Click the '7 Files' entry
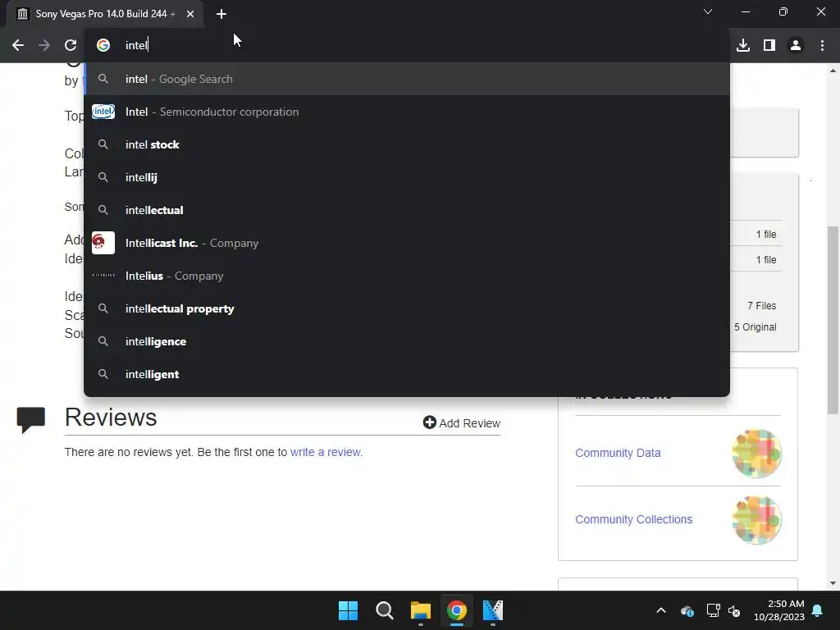840x630 pixels. pyautogui.click(x=762, y=305)
